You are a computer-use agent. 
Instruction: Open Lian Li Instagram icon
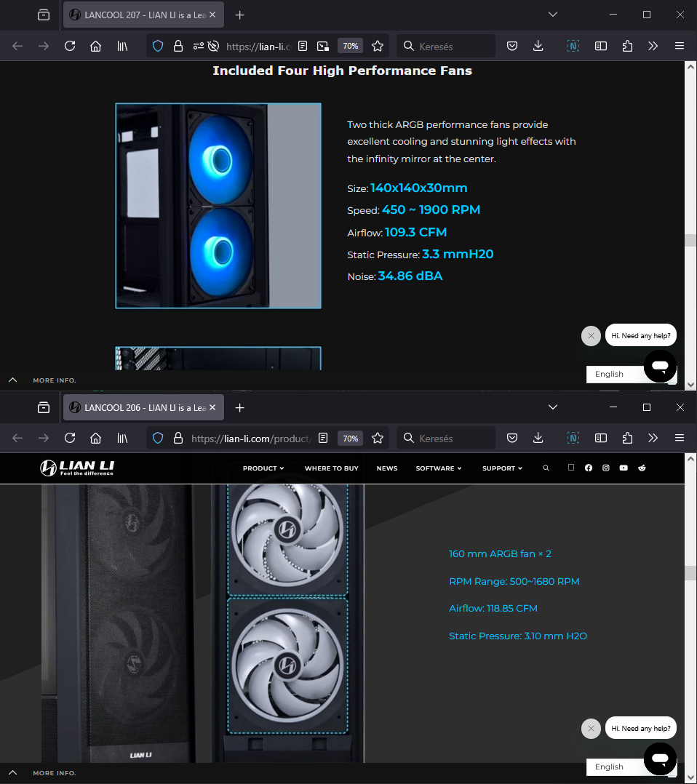606,468
